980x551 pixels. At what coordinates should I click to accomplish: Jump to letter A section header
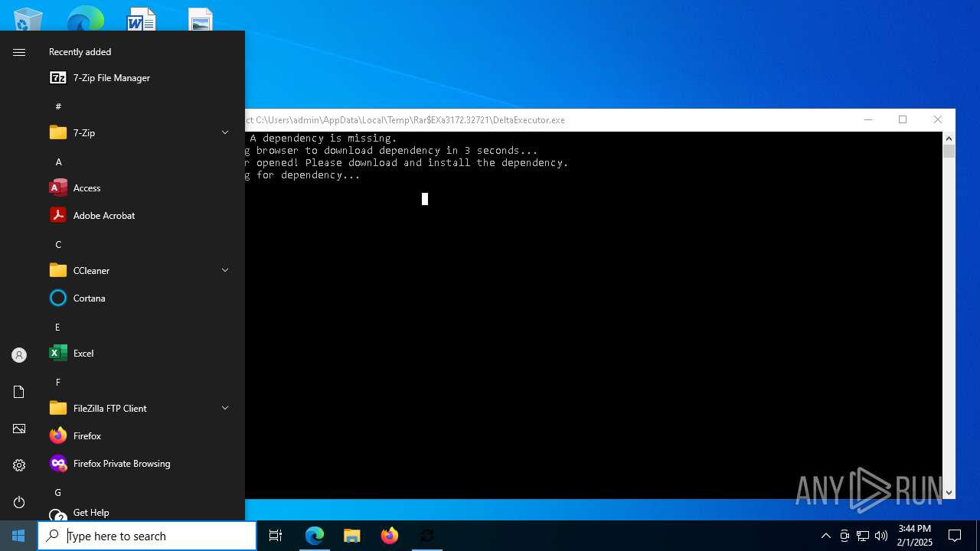[x=58, y=161]
